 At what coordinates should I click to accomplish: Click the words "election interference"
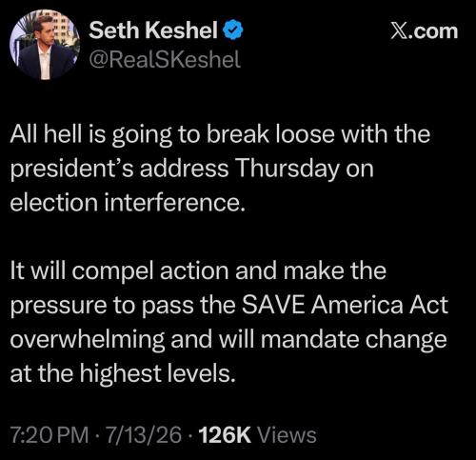click(128, 203)
